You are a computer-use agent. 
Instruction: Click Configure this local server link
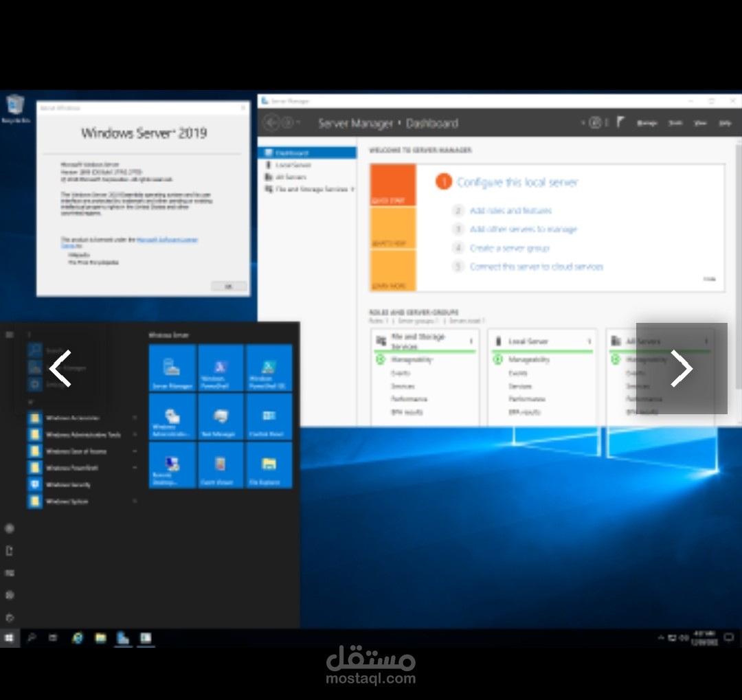click(517, 182)
